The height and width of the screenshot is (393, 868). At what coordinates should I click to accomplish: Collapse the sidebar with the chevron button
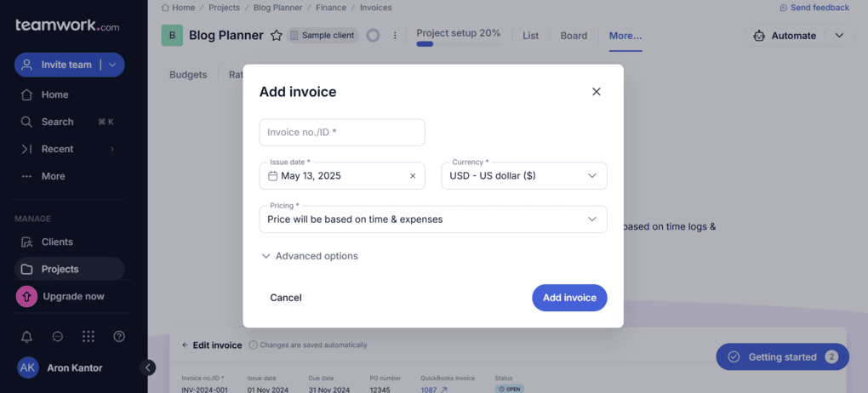pos(147,367)
